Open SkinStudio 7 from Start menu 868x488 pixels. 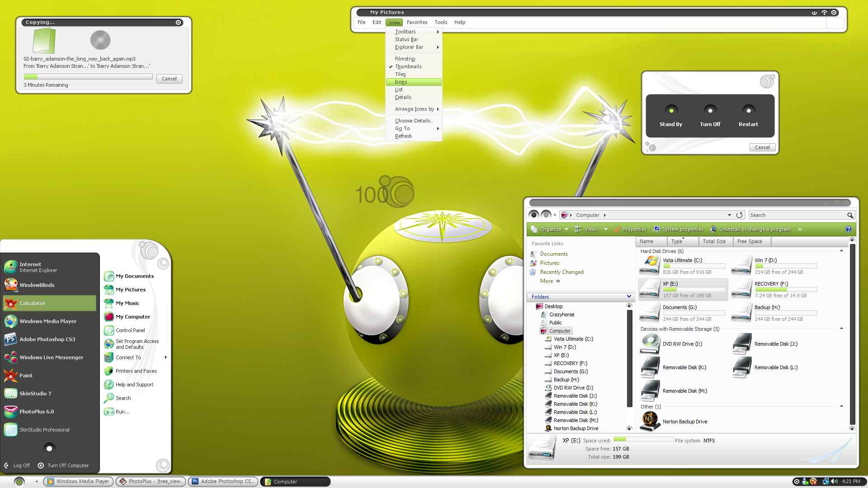coord(49,394)
